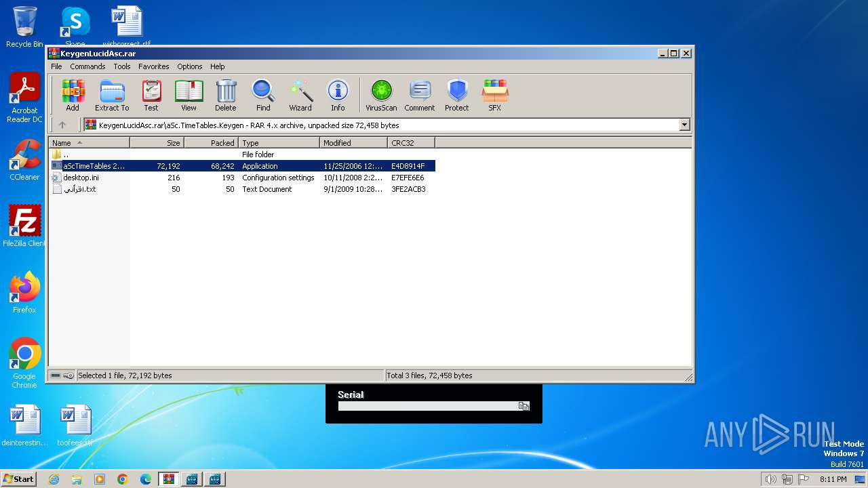
Task: Click the "Total 3 files, 72,458 bytes" status
Action: [x=429, y=375]
